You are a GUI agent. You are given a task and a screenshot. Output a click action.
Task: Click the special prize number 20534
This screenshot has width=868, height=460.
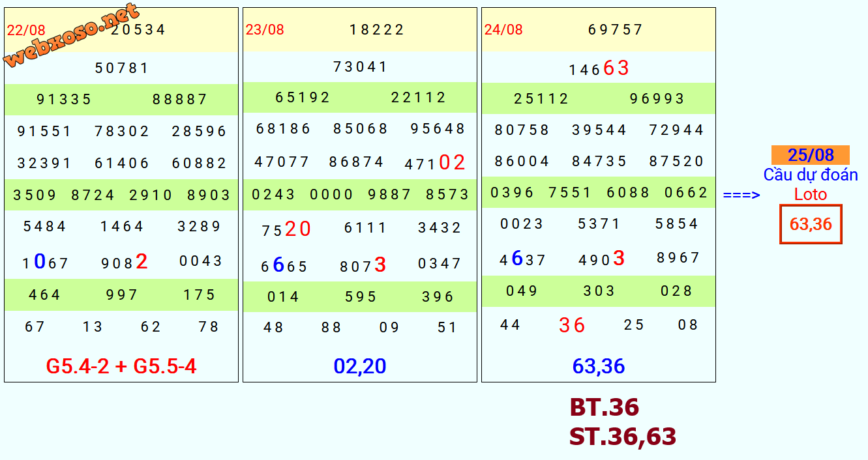pos(138,29)
